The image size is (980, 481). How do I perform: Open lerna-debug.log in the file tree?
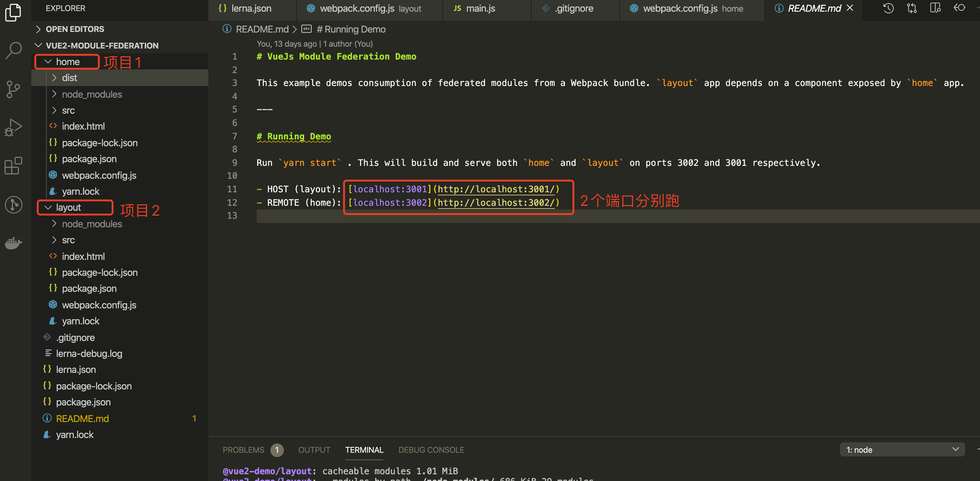[x=89, y=354]
